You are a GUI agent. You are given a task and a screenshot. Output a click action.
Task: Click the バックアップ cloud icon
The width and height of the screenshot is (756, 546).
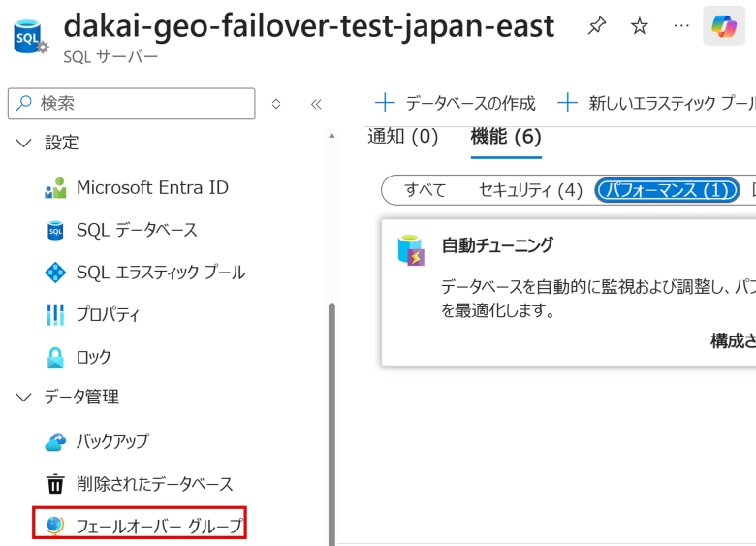[x=55, y=441]
